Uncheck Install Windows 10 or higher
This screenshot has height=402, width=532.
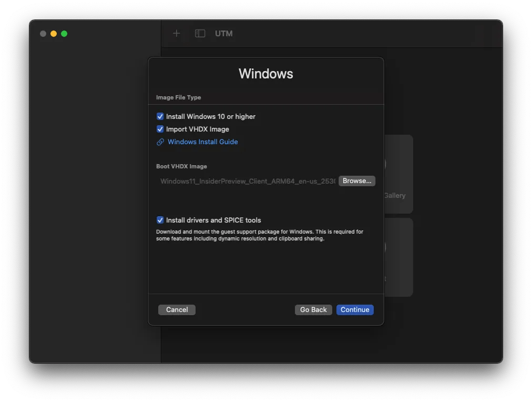[160, 116]
